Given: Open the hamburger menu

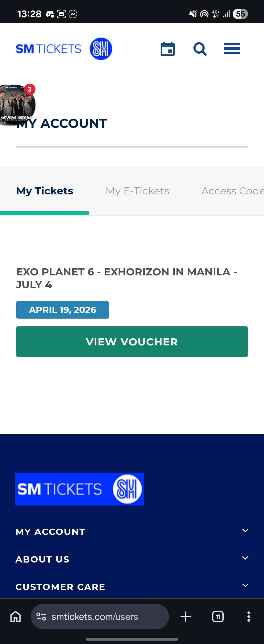Looking at the screenshot, I should [x=232, y=49].
